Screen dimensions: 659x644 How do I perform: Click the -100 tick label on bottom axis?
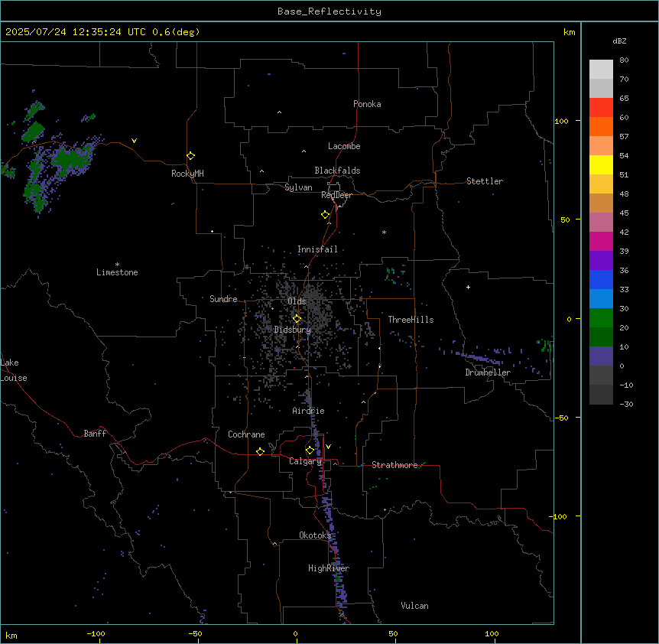(96, 633)
